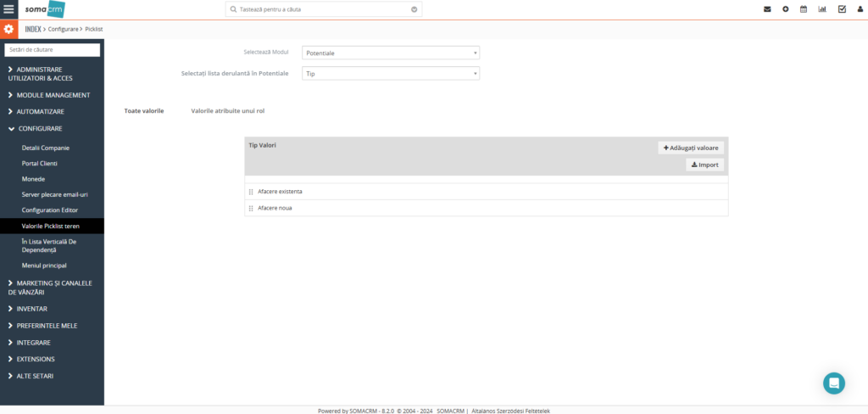This screenshot has width=868, height=414.
Task: Open the reports chart icon
Action: pos(822,9)
